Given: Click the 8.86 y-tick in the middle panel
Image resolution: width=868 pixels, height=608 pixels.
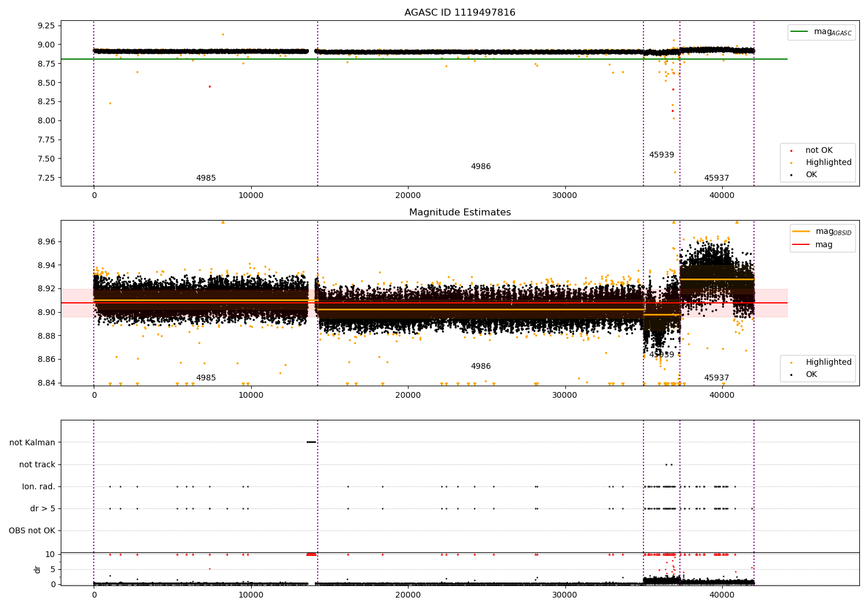Looking at the screenshot, I should click(46, 360).
